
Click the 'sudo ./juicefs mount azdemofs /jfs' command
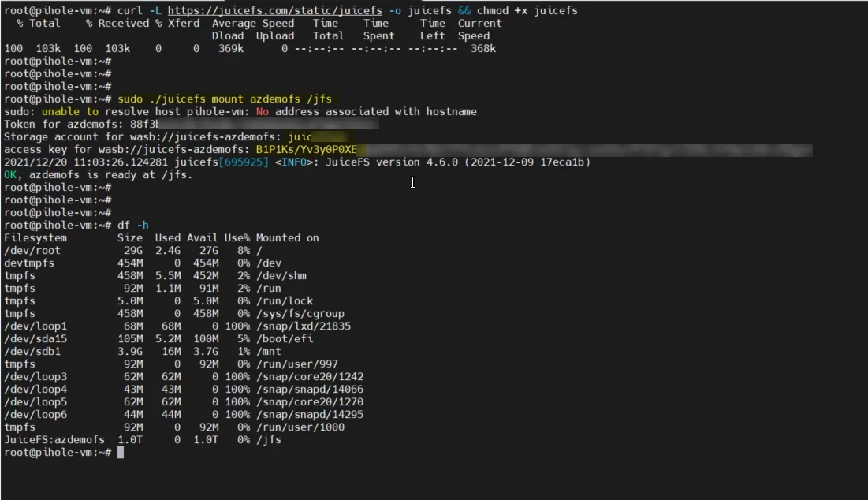[x=224, y=99]
